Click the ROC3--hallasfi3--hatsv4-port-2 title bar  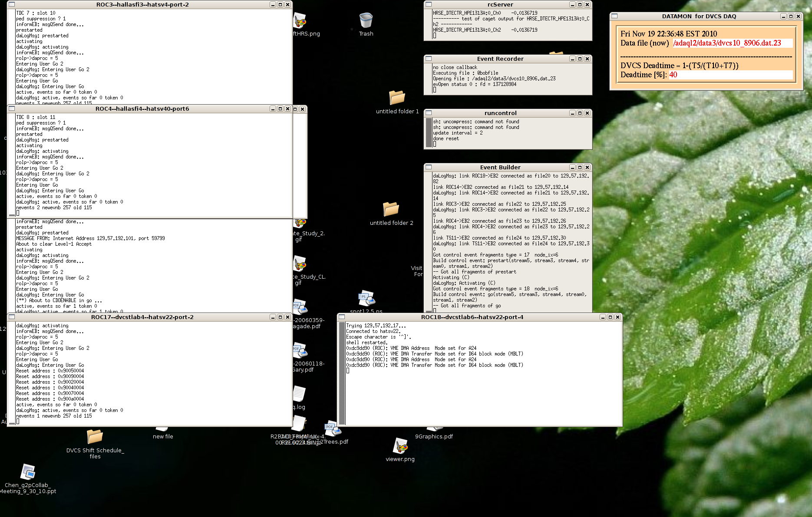[x=142, y=4]
